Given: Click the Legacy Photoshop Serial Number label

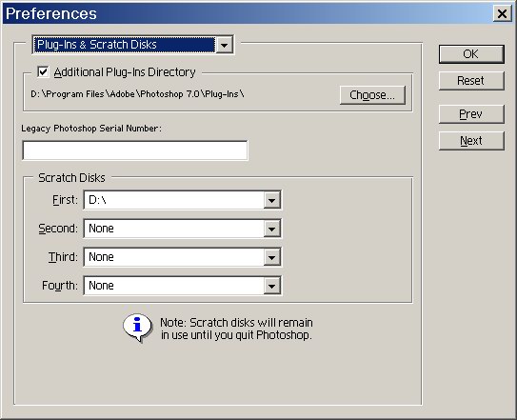Looking at the screenshot, I should [91, 129].
